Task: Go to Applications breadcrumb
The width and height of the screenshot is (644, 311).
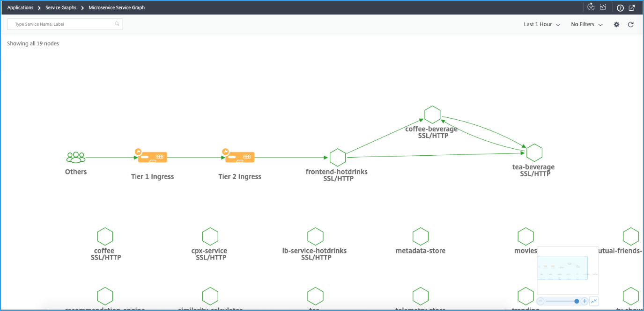Action: click(20, 7)
